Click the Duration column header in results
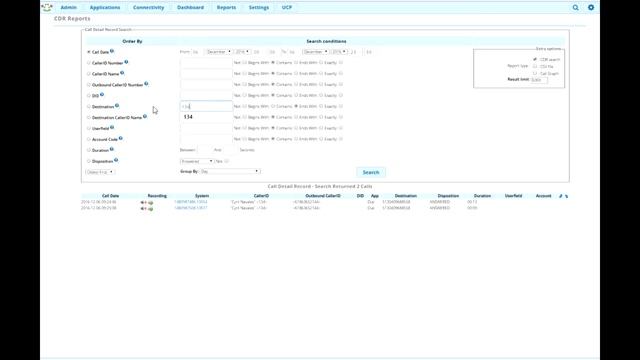The height and width of the screenshot is (360, 640). pyautogui.click(x=482, y=196)
